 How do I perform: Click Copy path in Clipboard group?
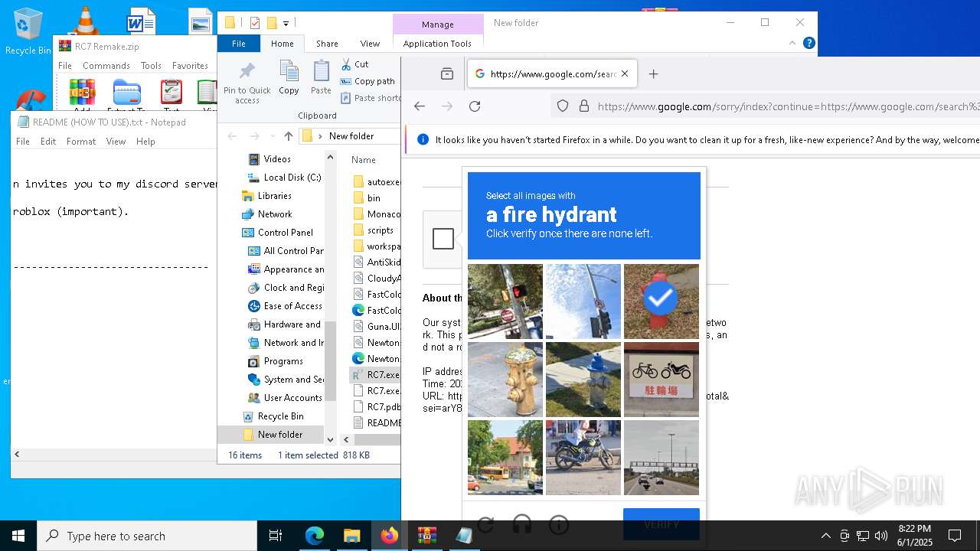[x=368, y=81]
